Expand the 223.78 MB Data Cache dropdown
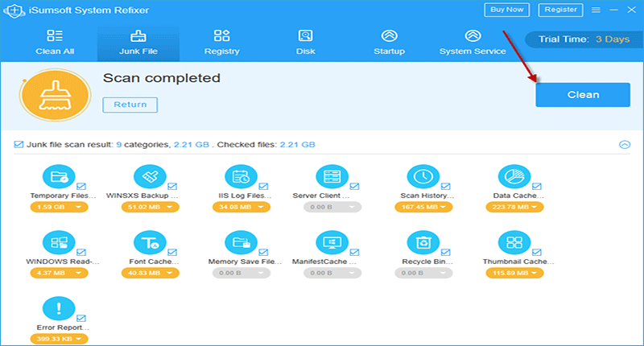 click(x=514, y=208)
